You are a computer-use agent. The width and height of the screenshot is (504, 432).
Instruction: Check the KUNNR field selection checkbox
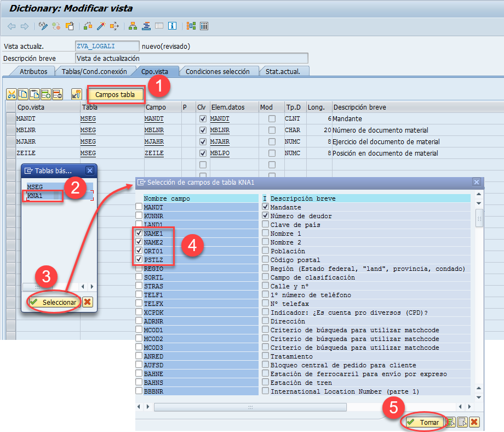click(139, 215)
